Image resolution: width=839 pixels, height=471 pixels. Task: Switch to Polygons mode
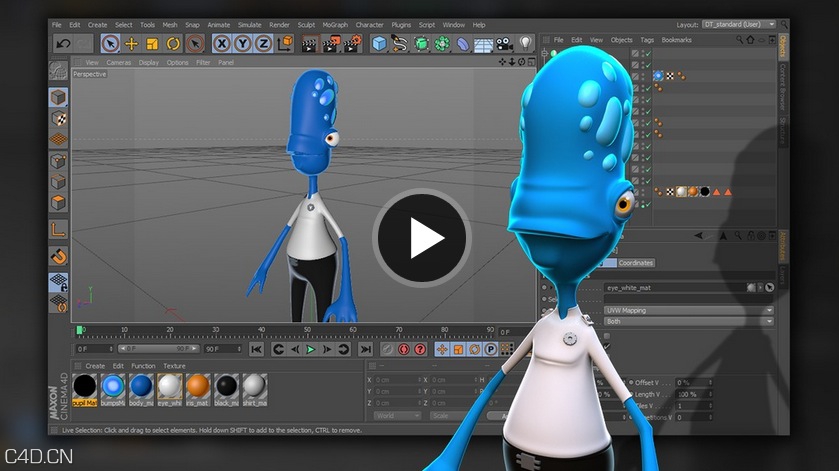coord(58,203)
